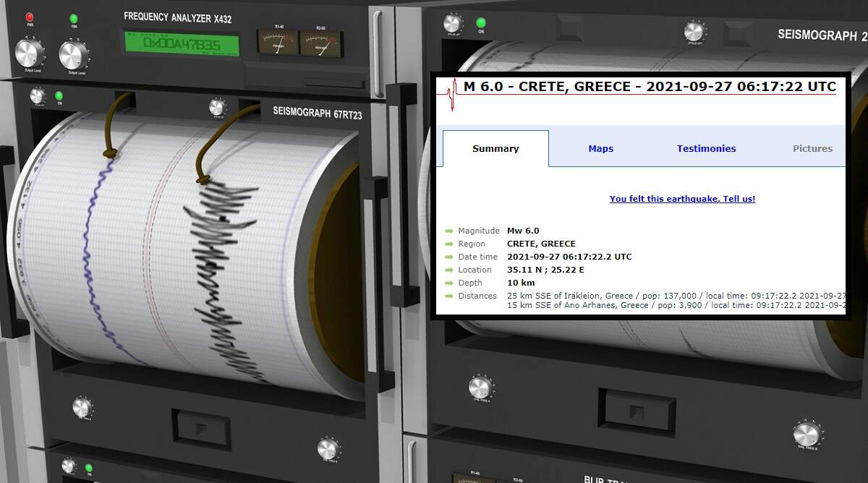
Task: Click the green arrow beside Date time
Action: [448, 257]
